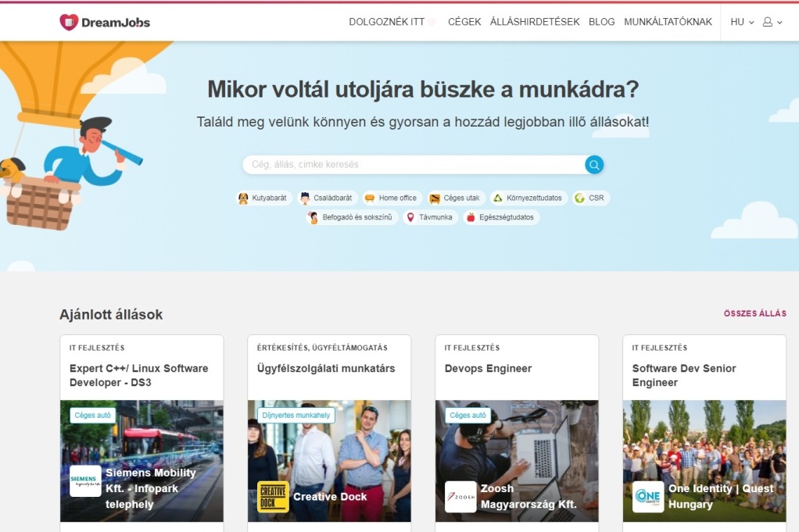Click the company and job search field
This screenshot has width=799, height=532.
[413, 165]
